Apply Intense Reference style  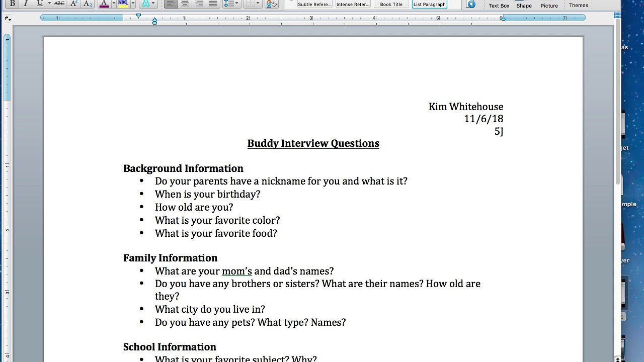click(x=353, y=4)
